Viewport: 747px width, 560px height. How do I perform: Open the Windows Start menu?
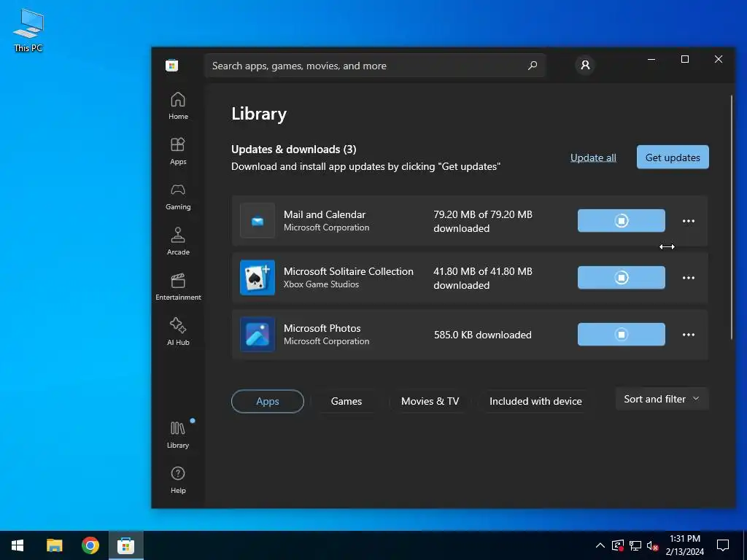(x=18, y=545)
